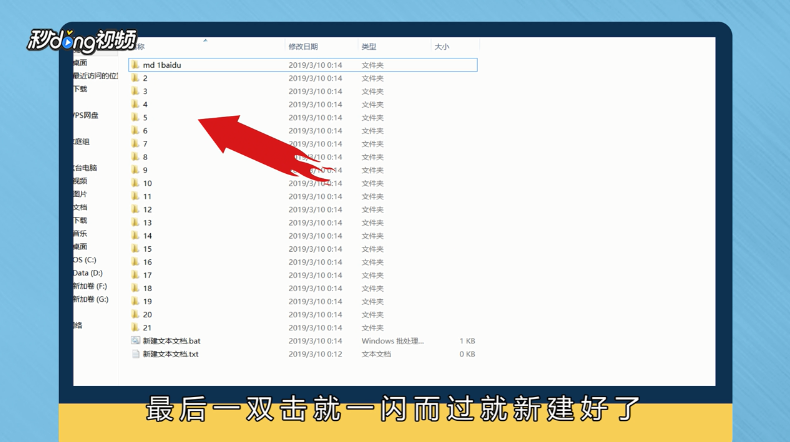Sort by 大小 column header

coord(442,46)
